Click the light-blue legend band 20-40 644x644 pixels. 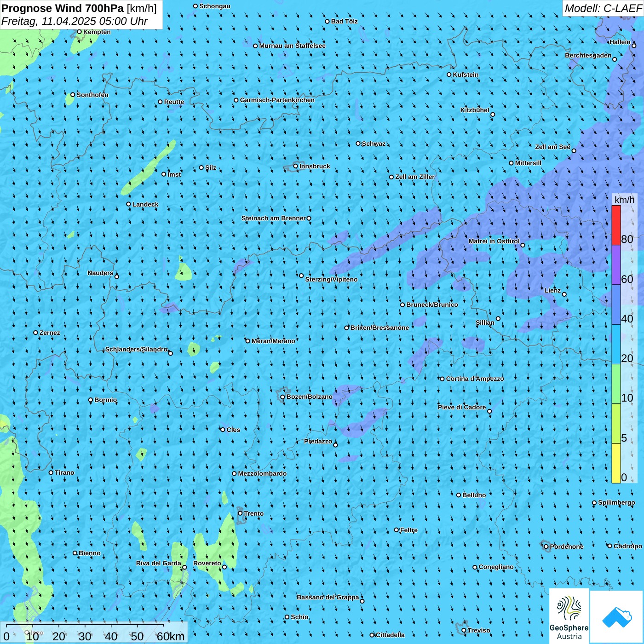616,345
